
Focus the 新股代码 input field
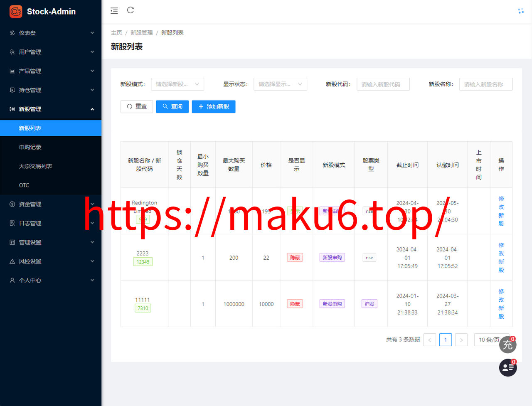[x=383, y=84]
